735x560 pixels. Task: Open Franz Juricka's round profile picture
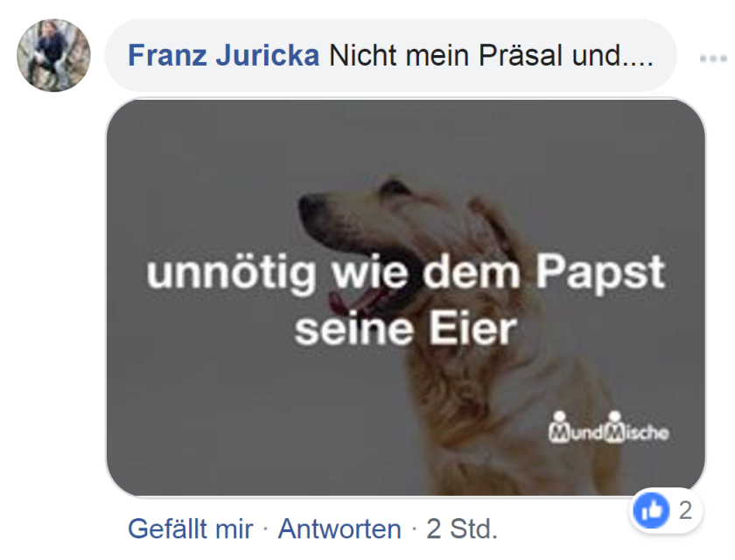point(53,55)
